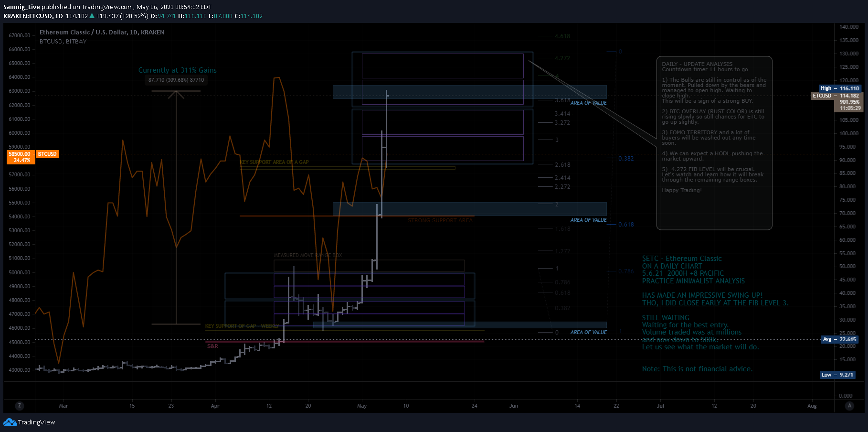Screen dimensions: 868x432
Task: Click the 1.272 Fibonacci level label
Action: [562, 251]
